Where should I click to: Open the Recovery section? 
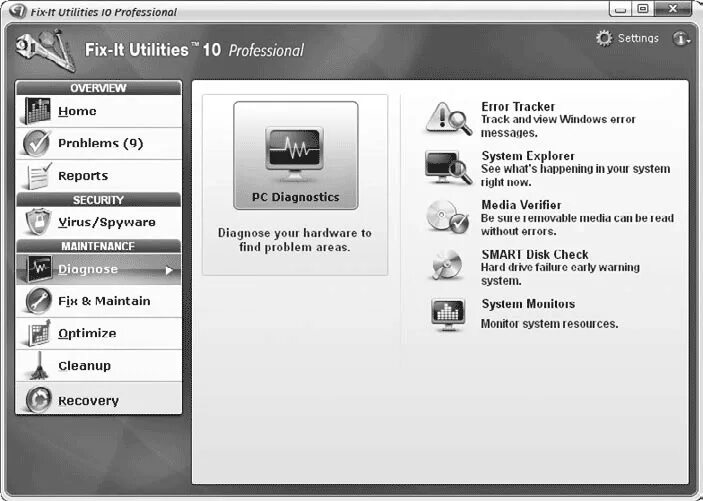(99, 399)
